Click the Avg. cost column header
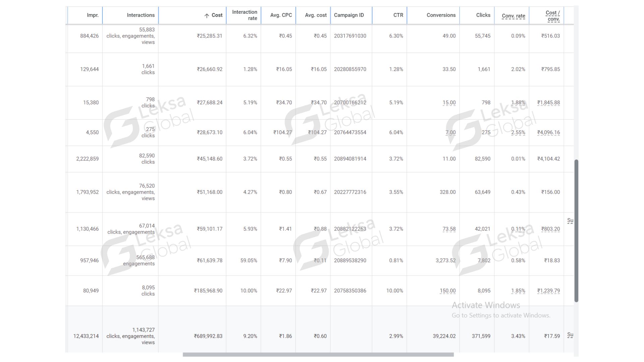The width and height of the screenshot is (644, 362). click(x=316, y=15)
